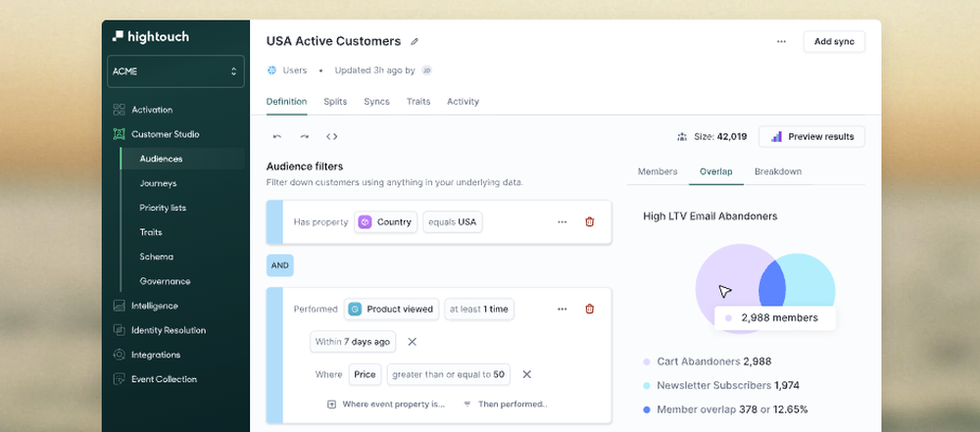Screen dimensions: 980x432
Task: Open the audience more options menu
Action: point(781,42)
